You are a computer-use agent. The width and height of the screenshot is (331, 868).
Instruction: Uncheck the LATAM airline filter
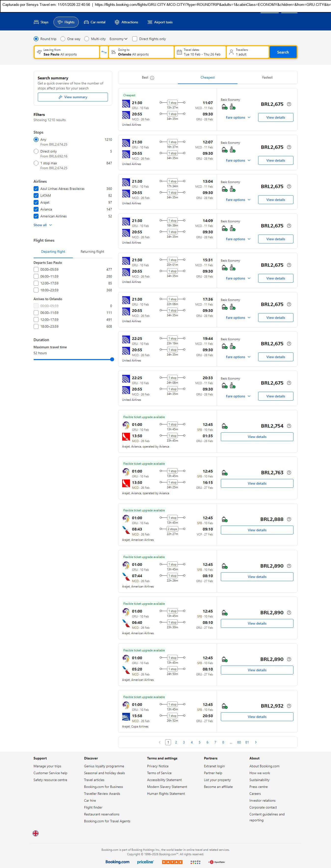click(x=36, y=196)
